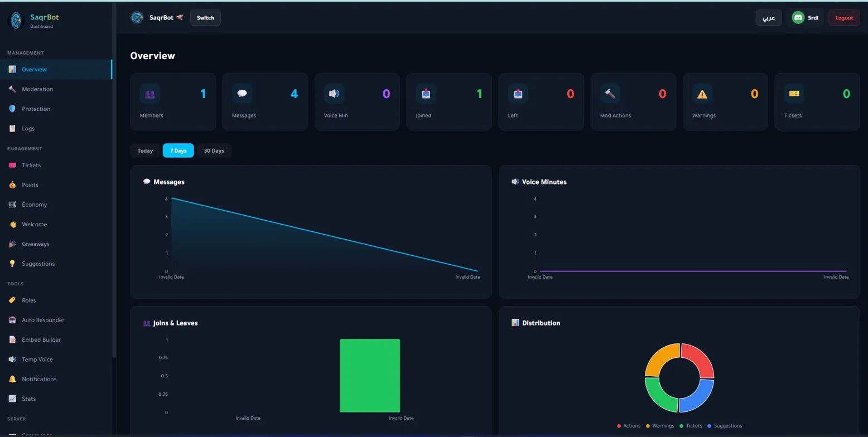The image size is (868, 437).
Task: Click the Suggestions light bulb icon
Action: pos(12,264)
